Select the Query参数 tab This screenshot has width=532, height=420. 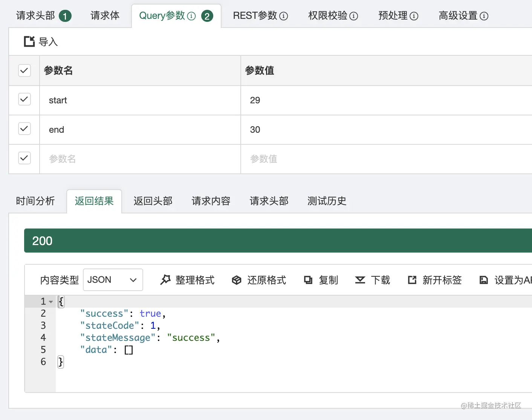[x=176, y=16]
